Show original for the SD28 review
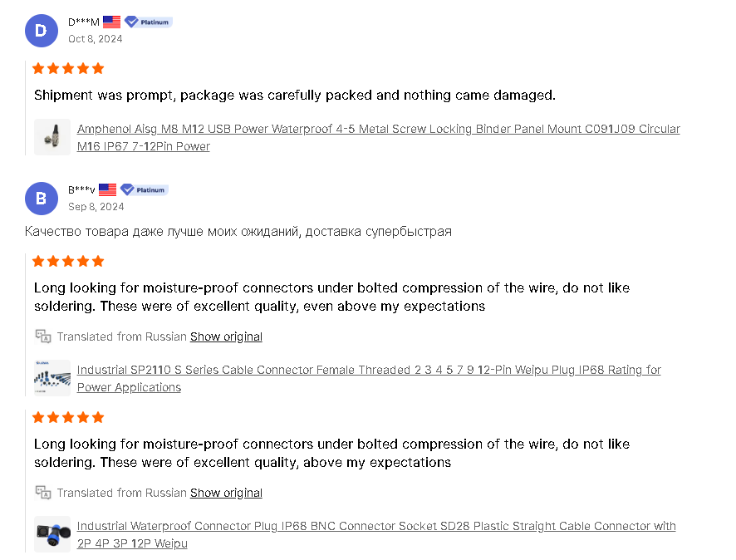The height and width of the screenshot is (560, 736). 226,493
